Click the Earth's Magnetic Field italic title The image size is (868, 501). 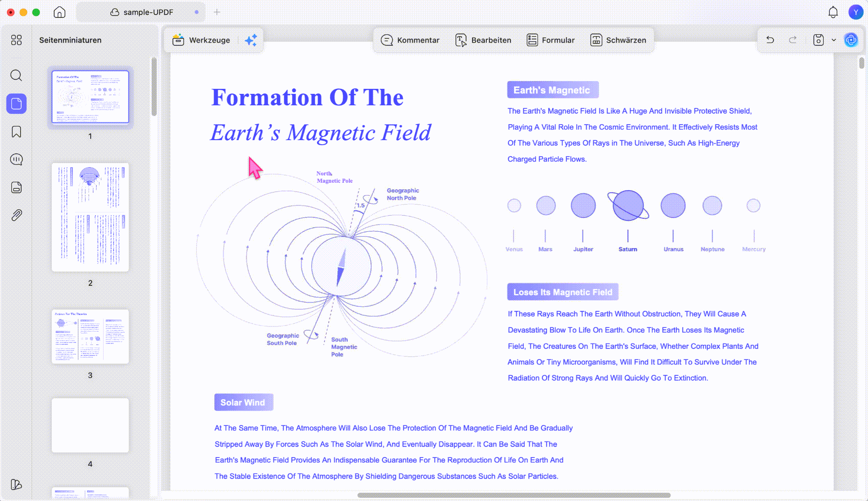click(x=321, y=133)
